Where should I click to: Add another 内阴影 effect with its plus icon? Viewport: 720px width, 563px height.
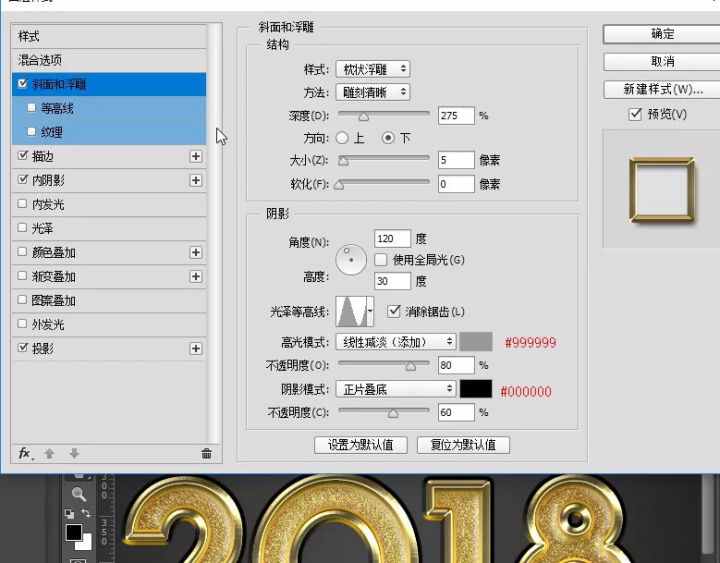pyautogui.click(x=196, y=180)
